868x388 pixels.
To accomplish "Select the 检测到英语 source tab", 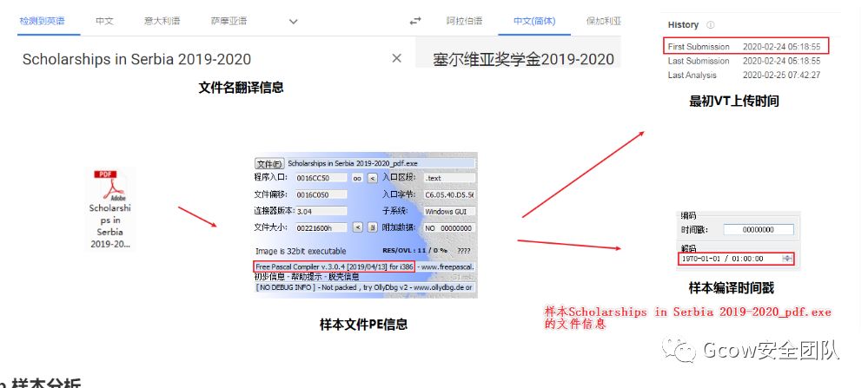I will (x=42, y=21).
